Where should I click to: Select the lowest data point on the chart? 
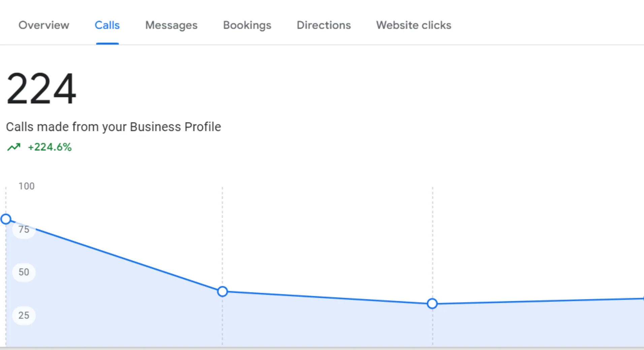coord(432,304)
